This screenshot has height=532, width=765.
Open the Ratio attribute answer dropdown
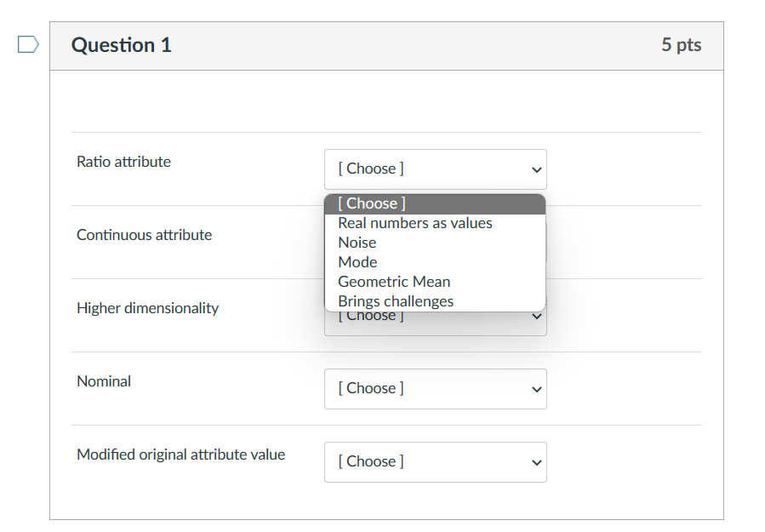[435, 169]
